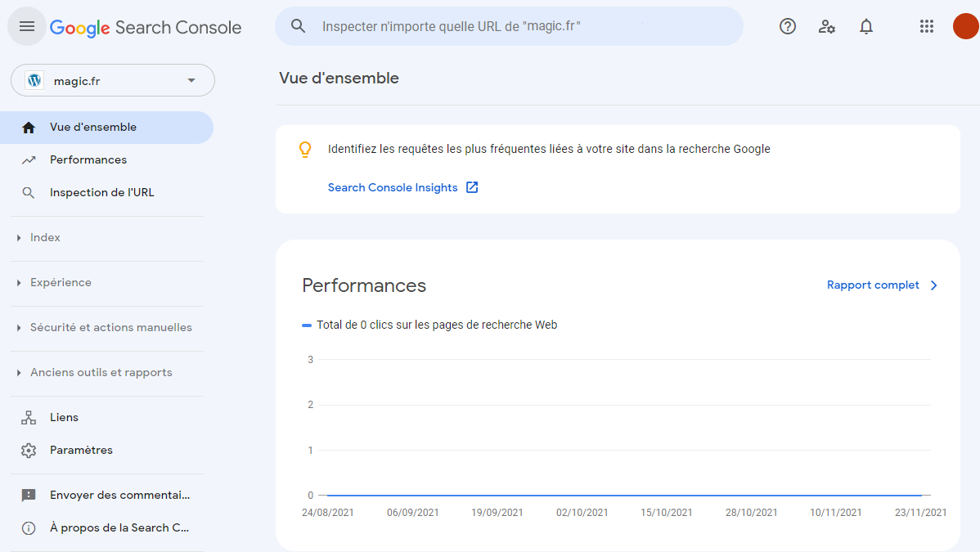Click the trending arrow Performances icon
Viewport: 980px width, 552px height.
tap(28, 160)
